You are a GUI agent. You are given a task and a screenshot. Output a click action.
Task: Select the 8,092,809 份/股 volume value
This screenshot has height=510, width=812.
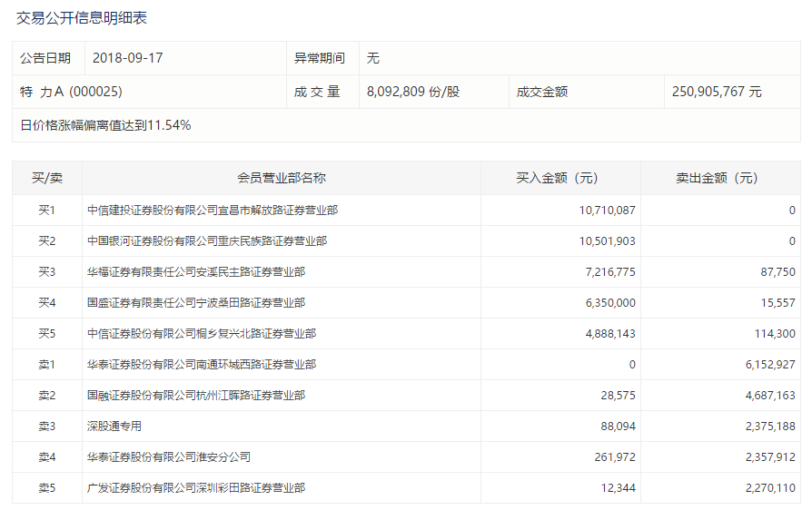(413, 92)
